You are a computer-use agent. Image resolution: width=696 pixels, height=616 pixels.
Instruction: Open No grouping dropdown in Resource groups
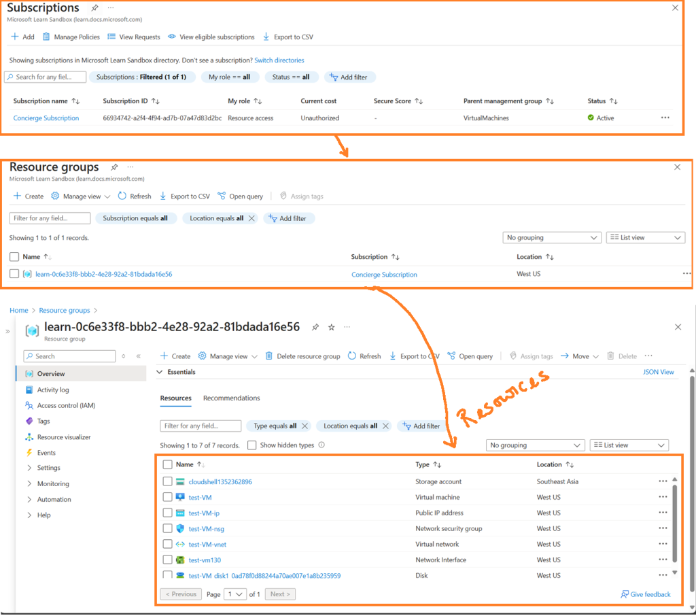[552, 237]
